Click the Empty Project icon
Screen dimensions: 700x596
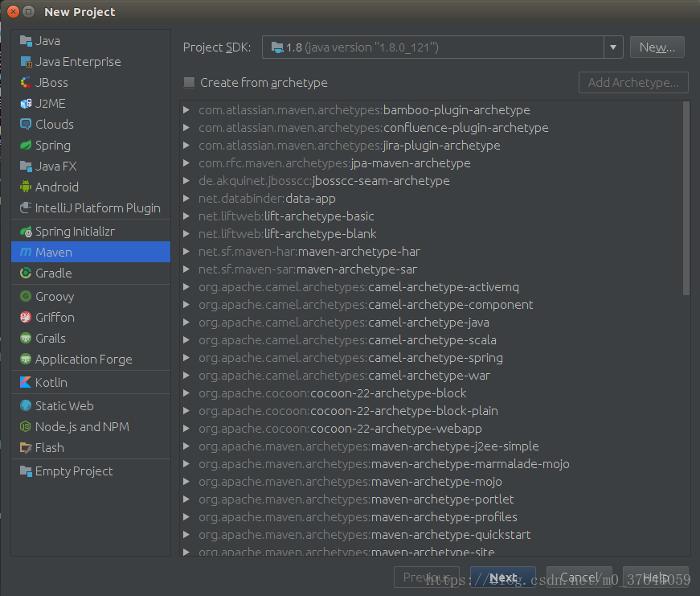(x=26, y=471)
